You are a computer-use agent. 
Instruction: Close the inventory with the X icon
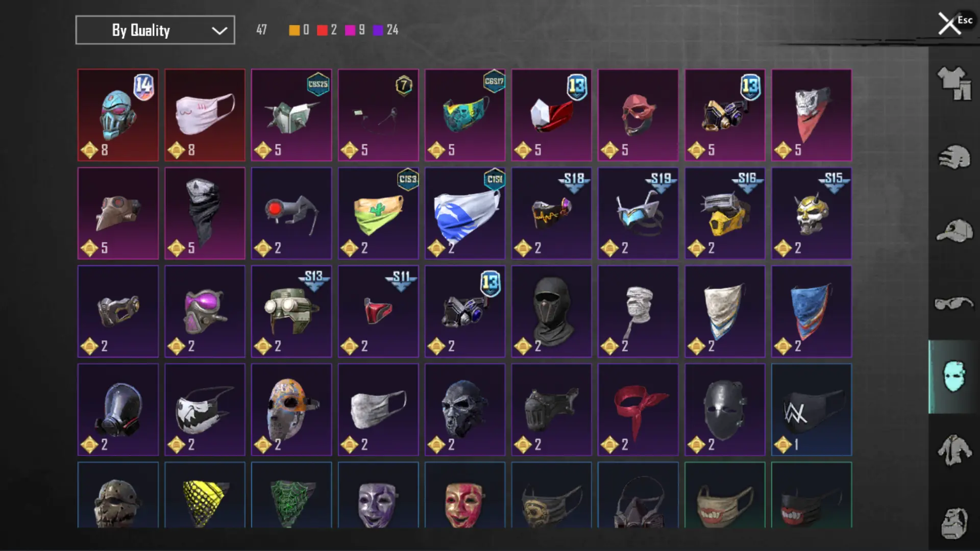click(949, 23)
